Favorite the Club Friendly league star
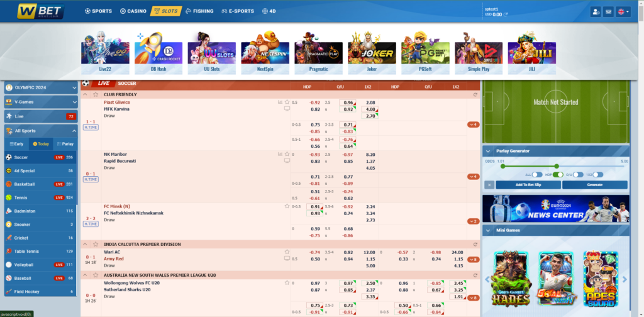644x317 pixels. click(96, 94)
